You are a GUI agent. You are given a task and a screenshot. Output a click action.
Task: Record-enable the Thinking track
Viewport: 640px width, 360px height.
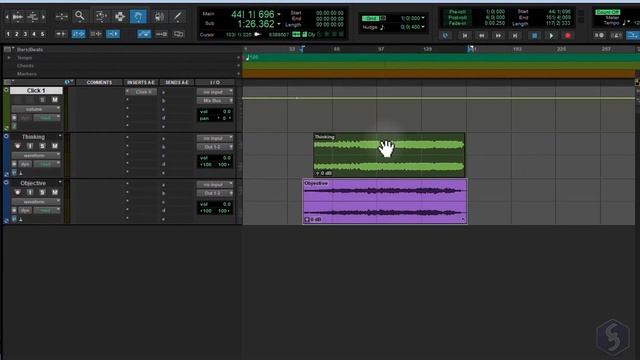click(x=18, y=146)
